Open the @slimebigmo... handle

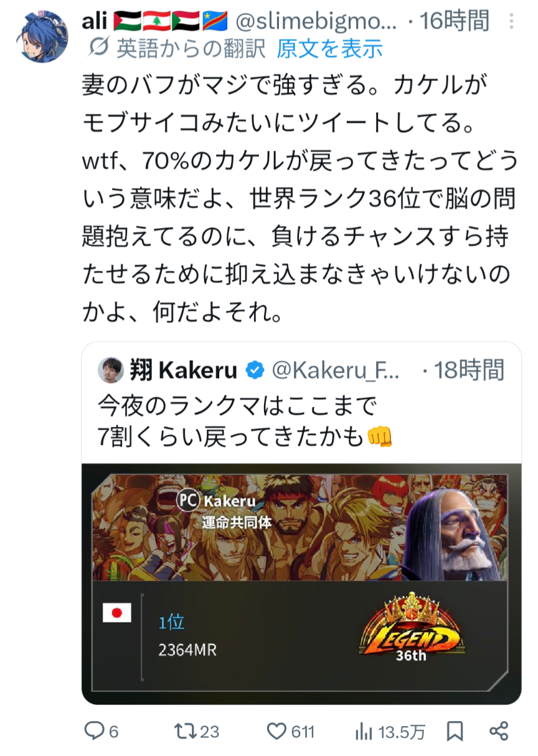click(316, 22)
